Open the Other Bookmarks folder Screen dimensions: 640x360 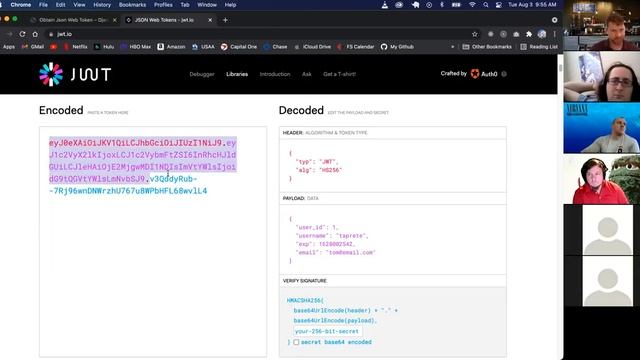pos(487,47)
